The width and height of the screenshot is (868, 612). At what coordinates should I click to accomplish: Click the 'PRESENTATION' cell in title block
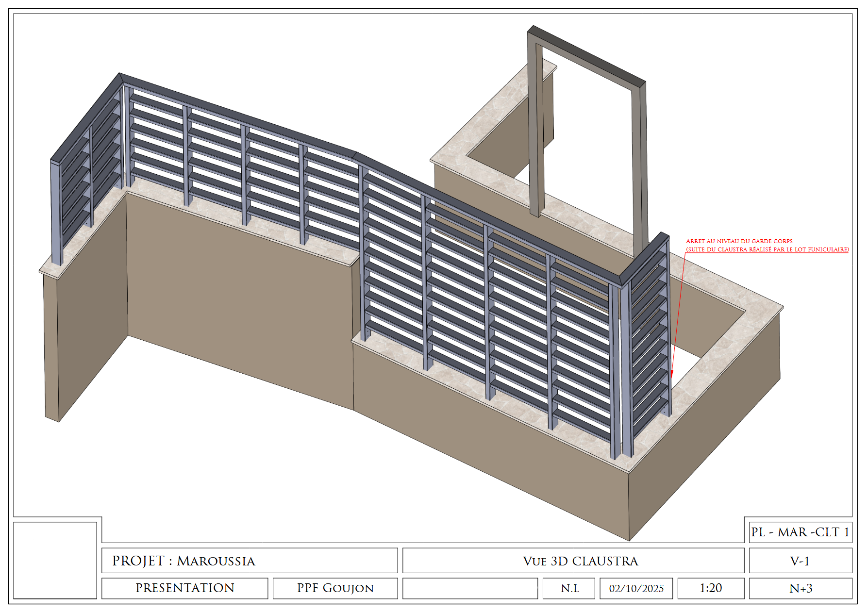tap(184, 588)
